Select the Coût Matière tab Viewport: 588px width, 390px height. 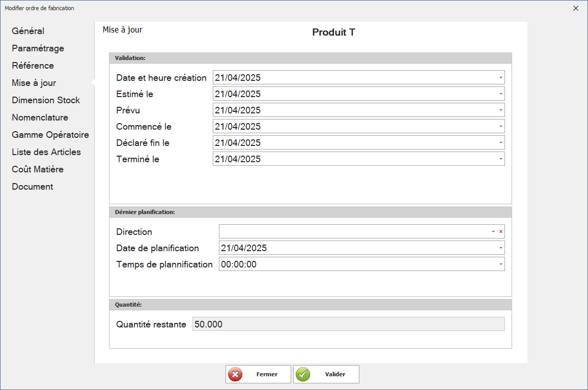click(38, 169)
